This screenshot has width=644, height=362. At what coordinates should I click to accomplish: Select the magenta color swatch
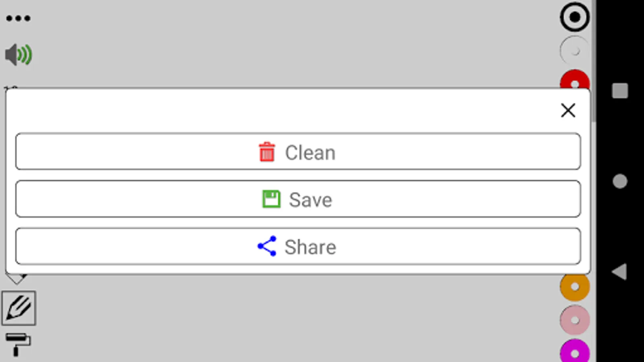[574, 353]
